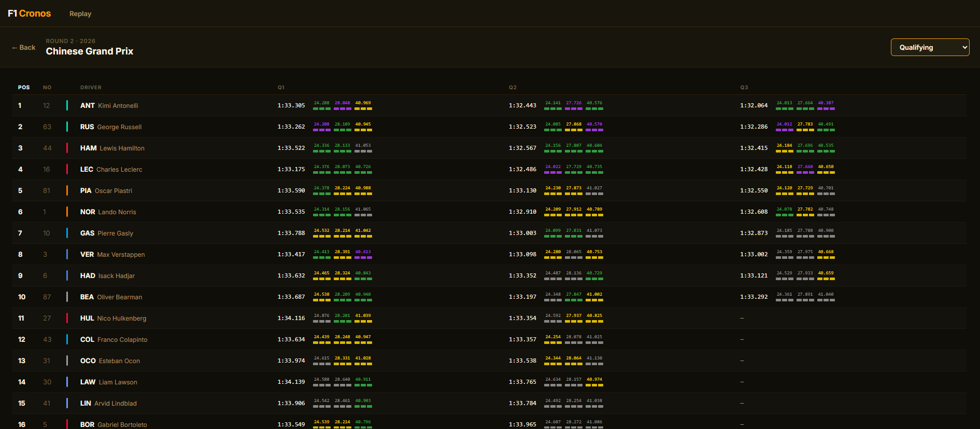This screenshot has width=980, height=429.
Task: Click Bearman's Q3 time 1:33.292
Action: (x=754, y=297)
